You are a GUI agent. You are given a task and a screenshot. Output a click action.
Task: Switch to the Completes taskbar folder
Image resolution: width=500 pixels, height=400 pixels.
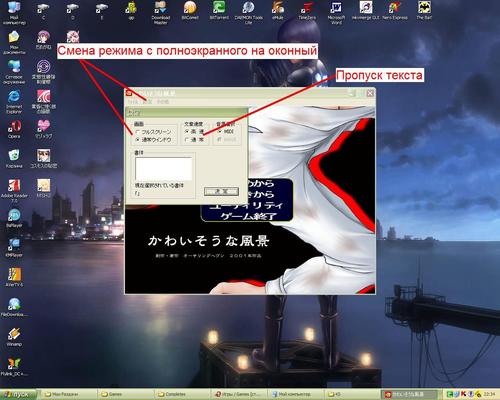[x=182, y=394]
